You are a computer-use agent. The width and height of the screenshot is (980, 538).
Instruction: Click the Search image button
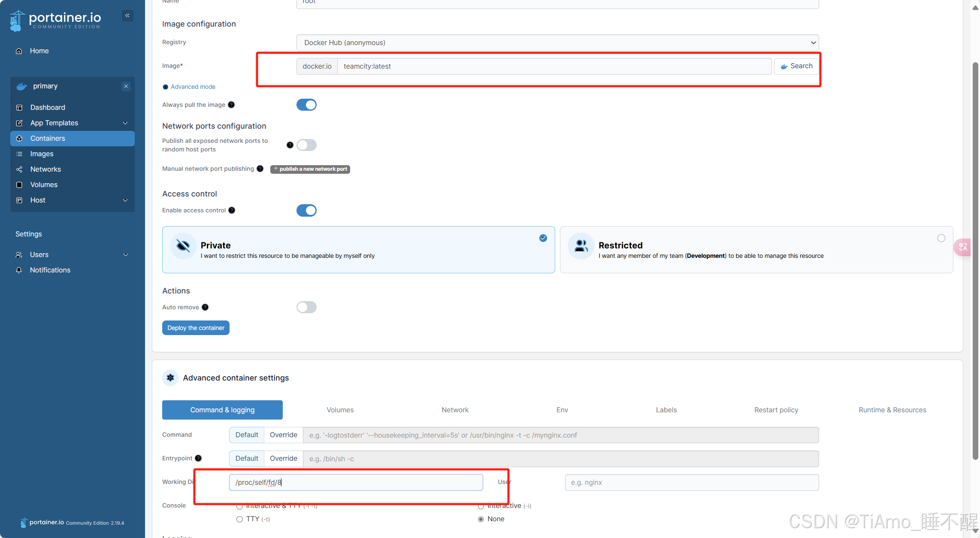click(x=796, y=66)
